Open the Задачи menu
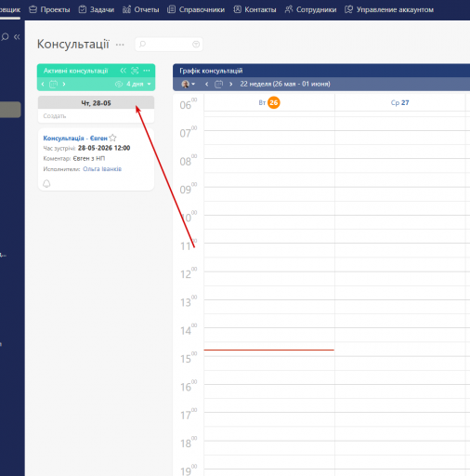 click(97, 9)
